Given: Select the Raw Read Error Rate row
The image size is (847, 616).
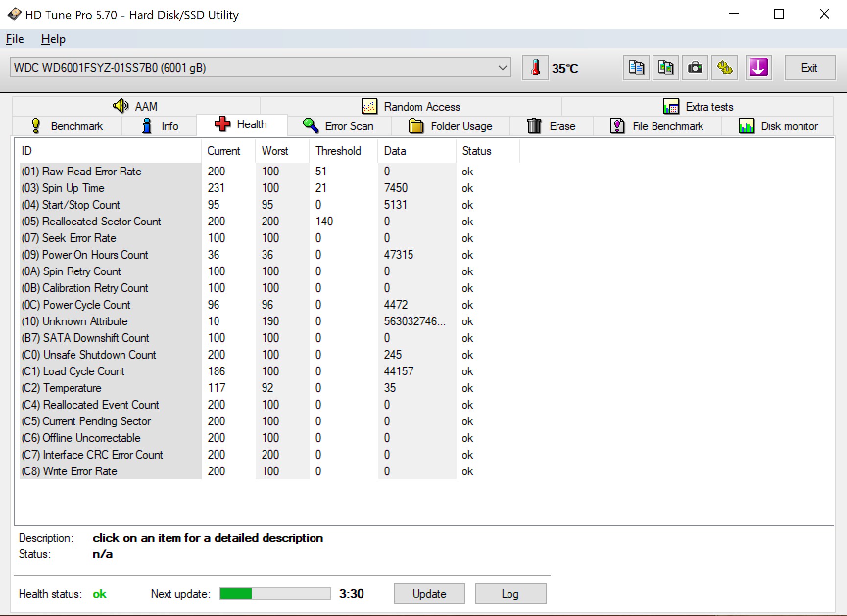Looking at the screenshot, I should click(269, 172).
